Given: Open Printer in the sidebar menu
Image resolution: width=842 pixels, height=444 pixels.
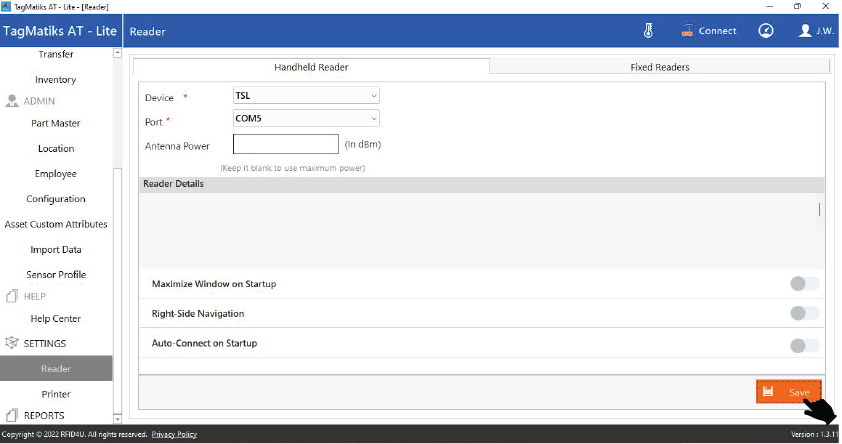Looking at the screenshot, I should [56, 394].
